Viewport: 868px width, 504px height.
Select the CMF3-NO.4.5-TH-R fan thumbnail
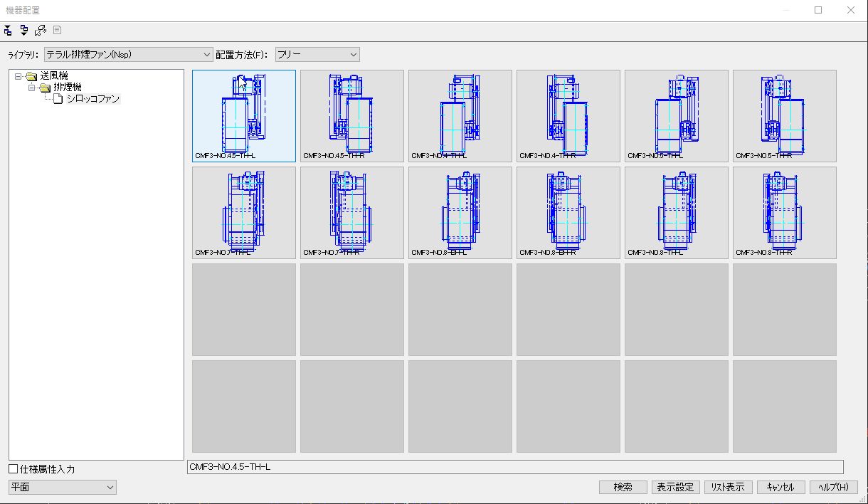(x=352, y=116)
